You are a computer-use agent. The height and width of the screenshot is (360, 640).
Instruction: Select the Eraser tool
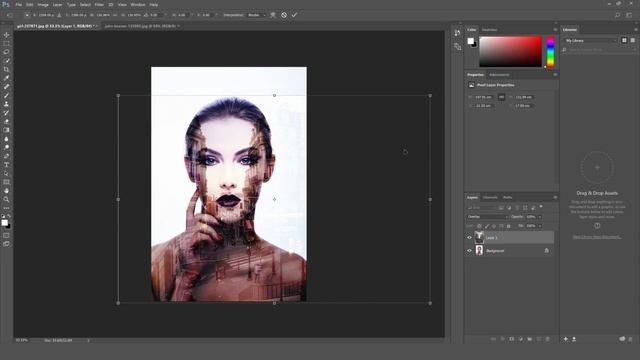point(6,122)
